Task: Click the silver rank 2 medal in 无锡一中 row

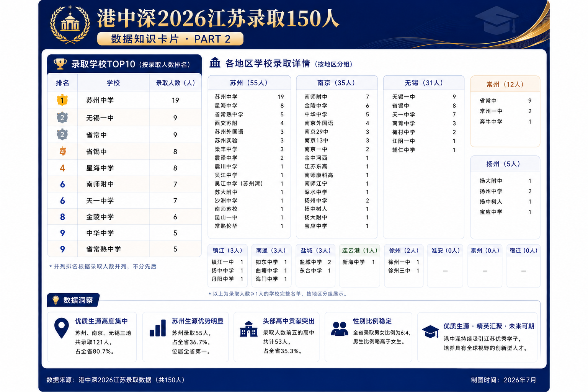Action: coord(62,118)
